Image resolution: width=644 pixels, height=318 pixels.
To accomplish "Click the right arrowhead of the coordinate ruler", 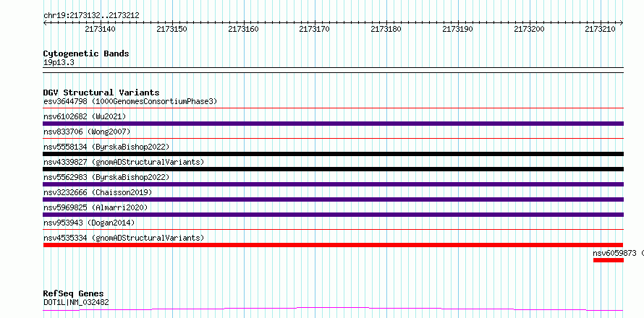I will [x=622, y=23].
